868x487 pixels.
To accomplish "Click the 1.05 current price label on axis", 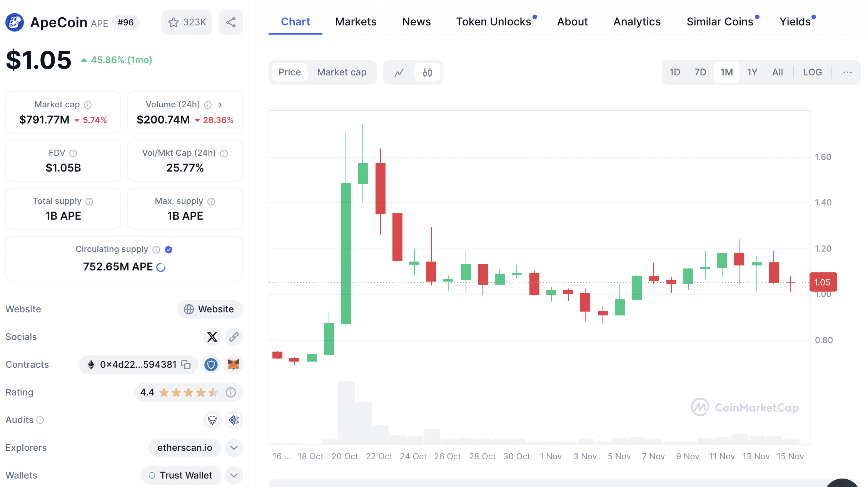I will pyautogui.click(x=823, y=282).
